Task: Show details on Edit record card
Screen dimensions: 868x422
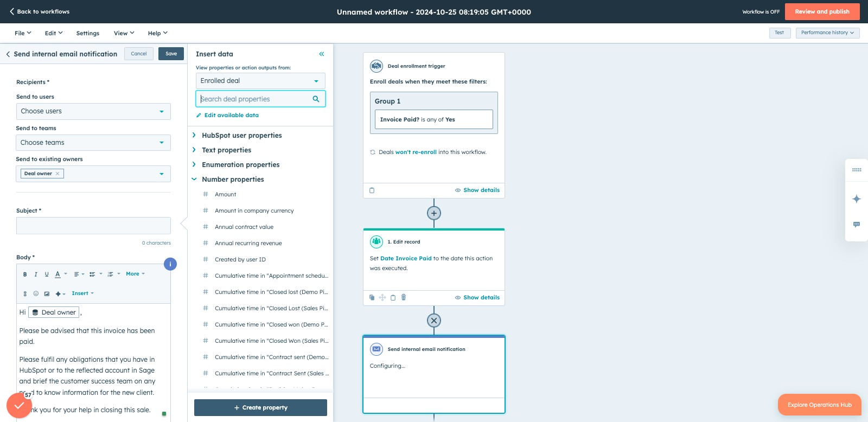Action: pyautogui.click(x=477, y=298)
